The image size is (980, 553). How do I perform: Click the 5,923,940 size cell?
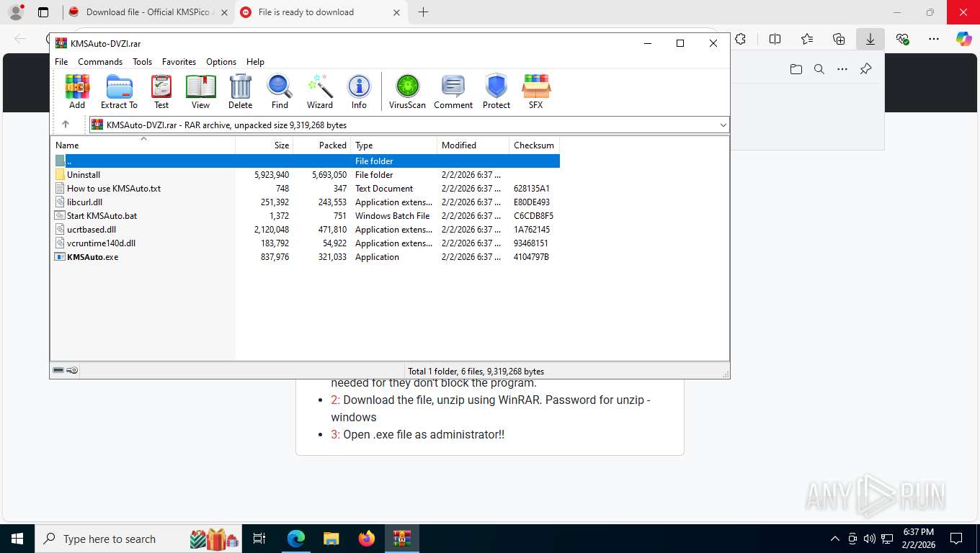click(x=272, y=174)
